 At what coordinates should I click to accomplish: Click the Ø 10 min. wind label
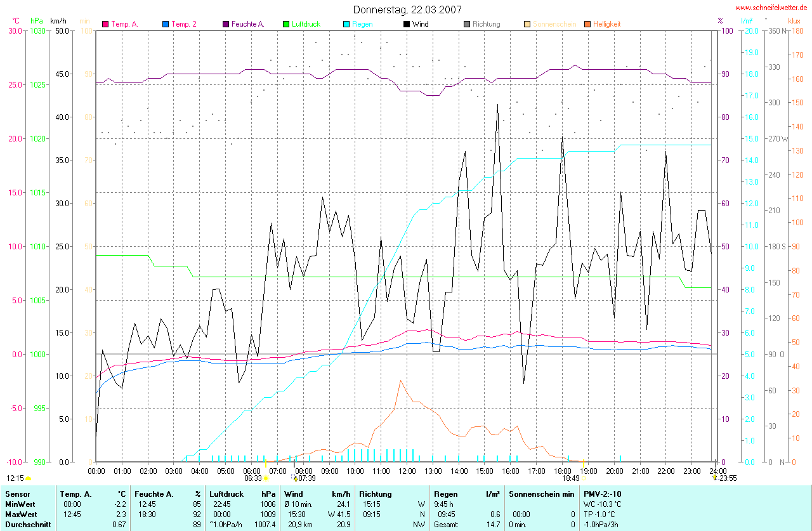click(299, 504)
